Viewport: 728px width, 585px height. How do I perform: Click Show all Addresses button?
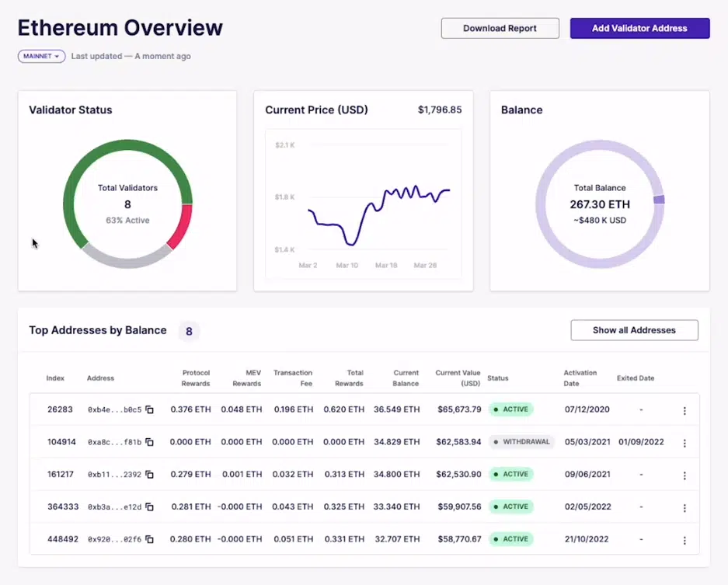pyautogui.click(x=634, y=330)
